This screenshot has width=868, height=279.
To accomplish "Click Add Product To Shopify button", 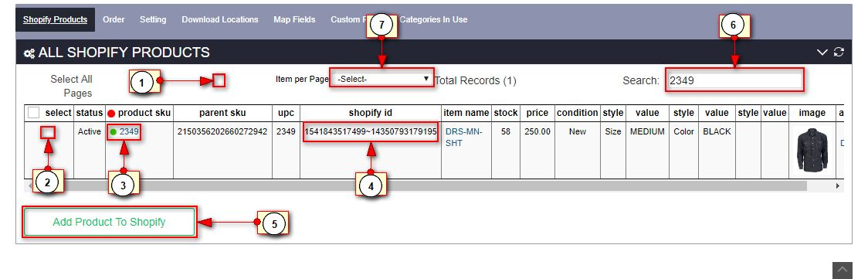I will 109,222.
